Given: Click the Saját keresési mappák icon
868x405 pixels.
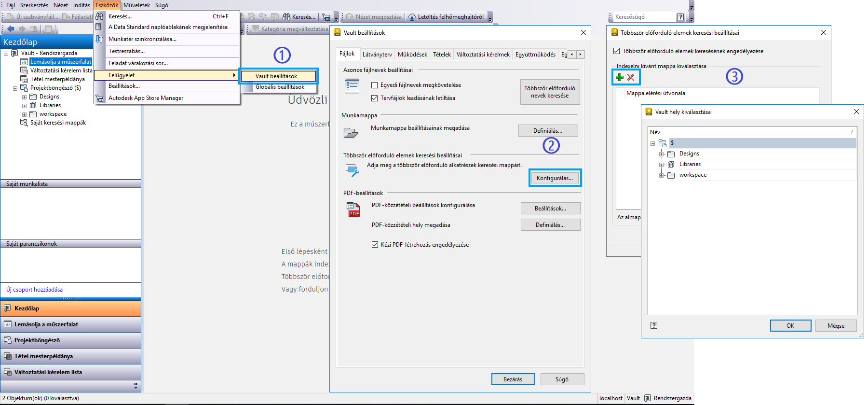Looking at the screenshot, I should [24, 123].
